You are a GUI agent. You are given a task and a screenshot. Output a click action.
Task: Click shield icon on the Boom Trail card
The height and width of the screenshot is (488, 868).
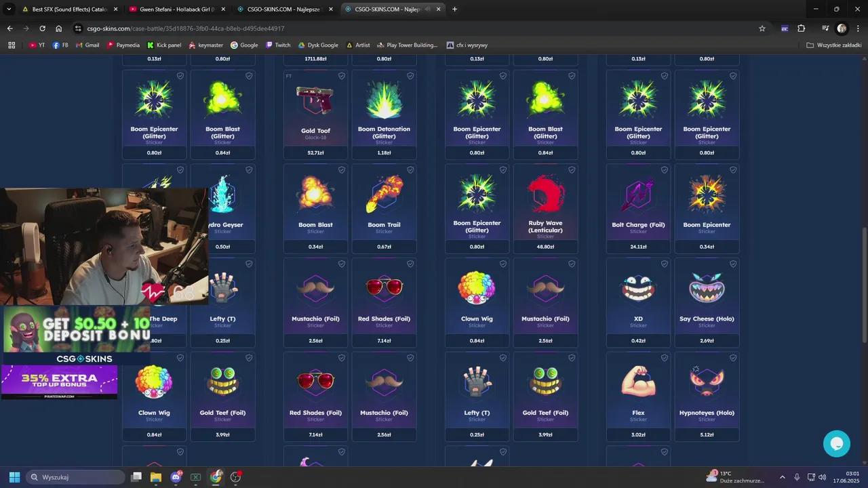tap(410, 170)
